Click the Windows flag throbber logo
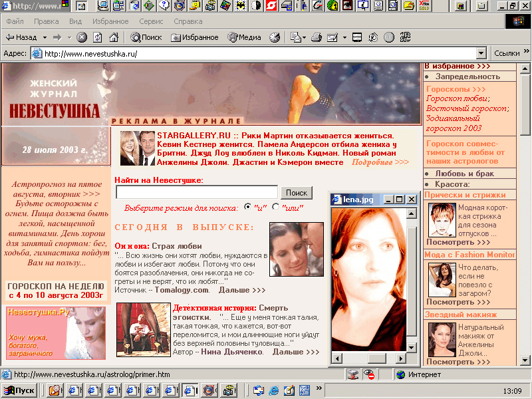Screen dimensions: 532x399 tap(518, 21)
